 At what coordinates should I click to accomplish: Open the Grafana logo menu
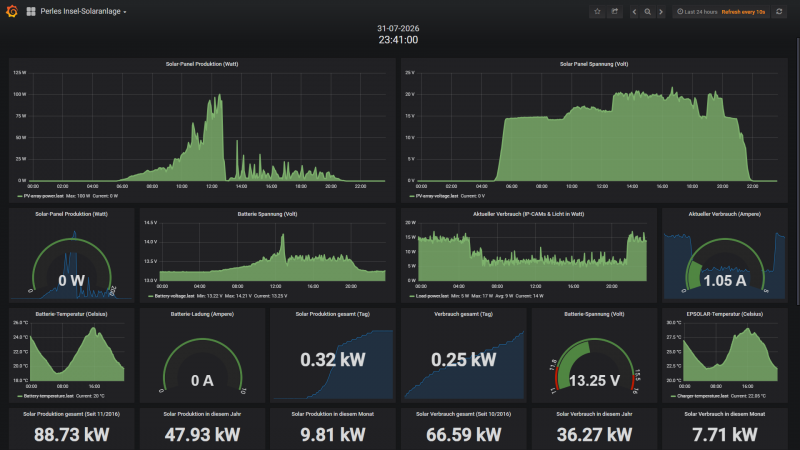(12, 11)
